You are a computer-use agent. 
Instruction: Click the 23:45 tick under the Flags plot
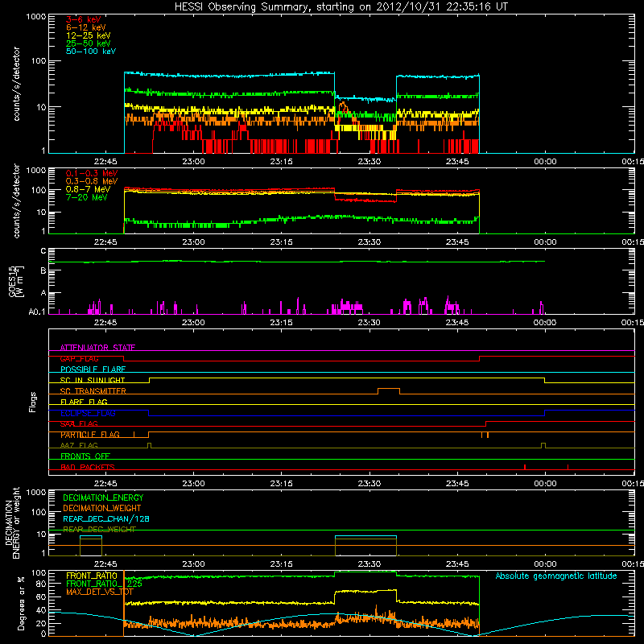click(457, 484)
